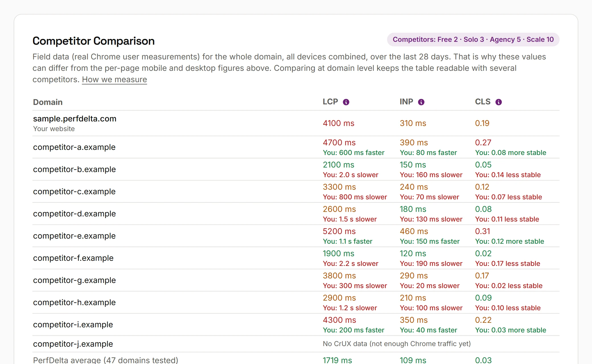Click 'You: 130 ms slower' text
Image resolution: width=592 pixels, height=364 pixels.
[x=431, y=219]
